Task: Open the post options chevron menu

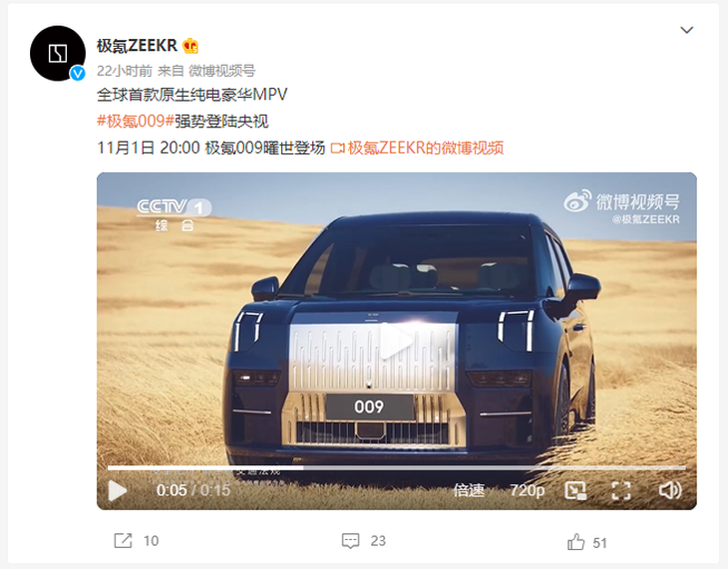Action: pos(687,30)
